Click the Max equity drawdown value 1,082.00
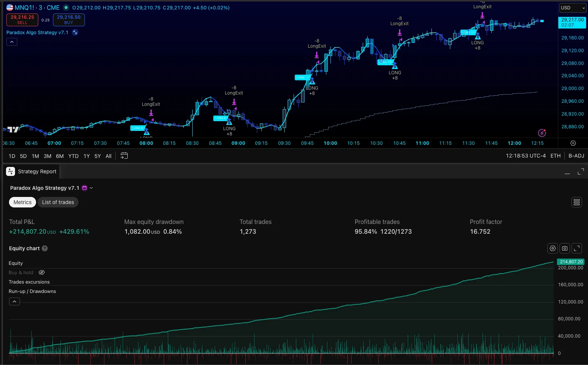 (137, 232)
